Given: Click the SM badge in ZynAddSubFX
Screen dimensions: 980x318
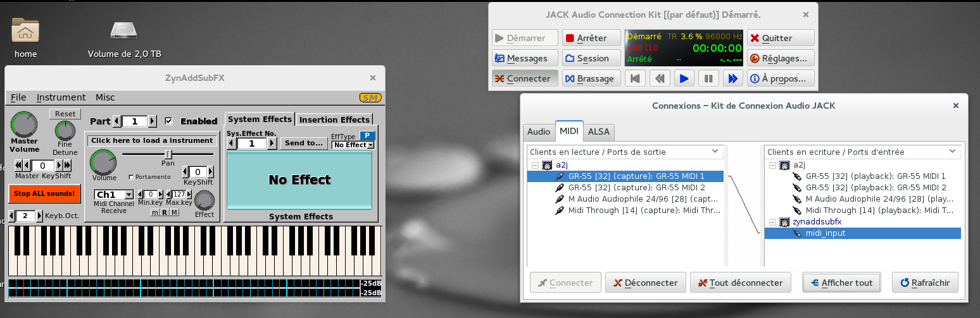Looking at the screenshot, I should coord(370,97).
